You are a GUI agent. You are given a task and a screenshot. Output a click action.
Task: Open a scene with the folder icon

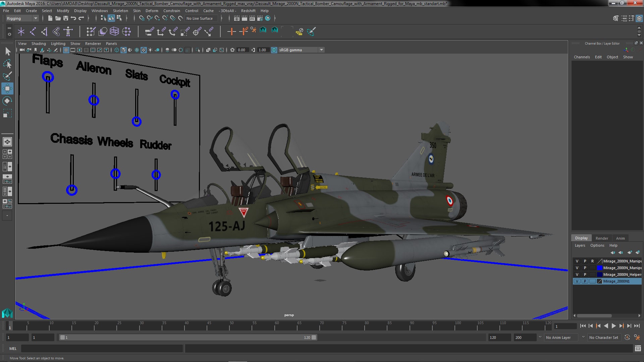(x=58, y=18)
